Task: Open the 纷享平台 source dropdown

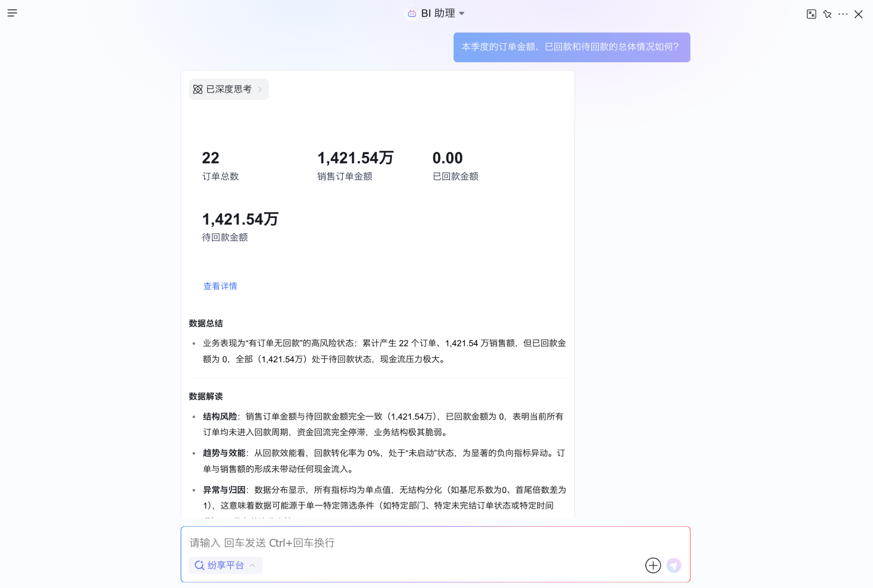Action: 225,565
